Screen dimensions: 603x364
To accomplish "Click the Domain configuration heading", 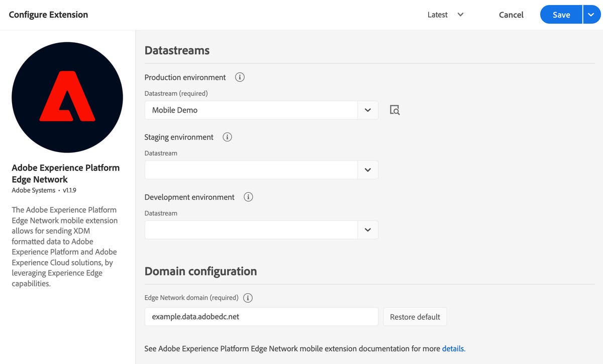I will click(x=200, y=271).
